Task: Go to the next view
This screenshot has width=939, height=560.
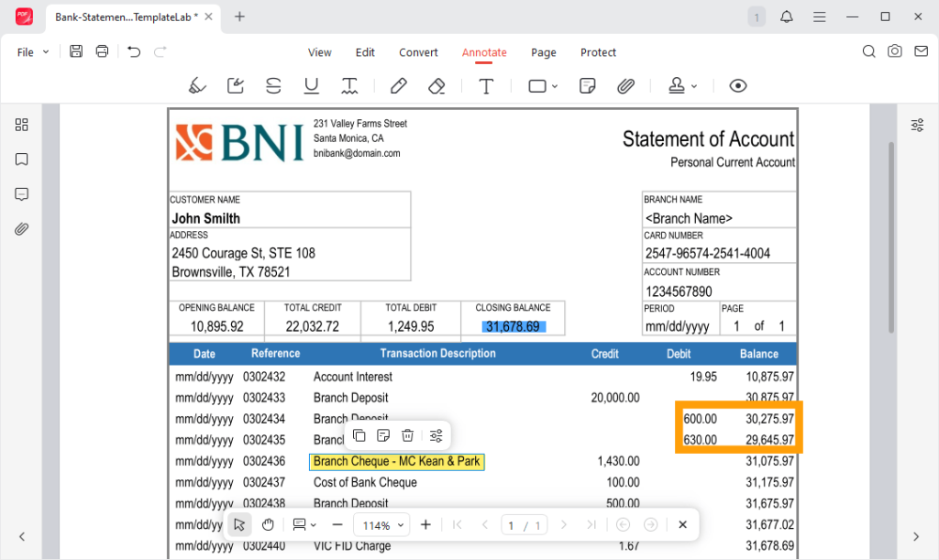Action: tap(650, 524)
